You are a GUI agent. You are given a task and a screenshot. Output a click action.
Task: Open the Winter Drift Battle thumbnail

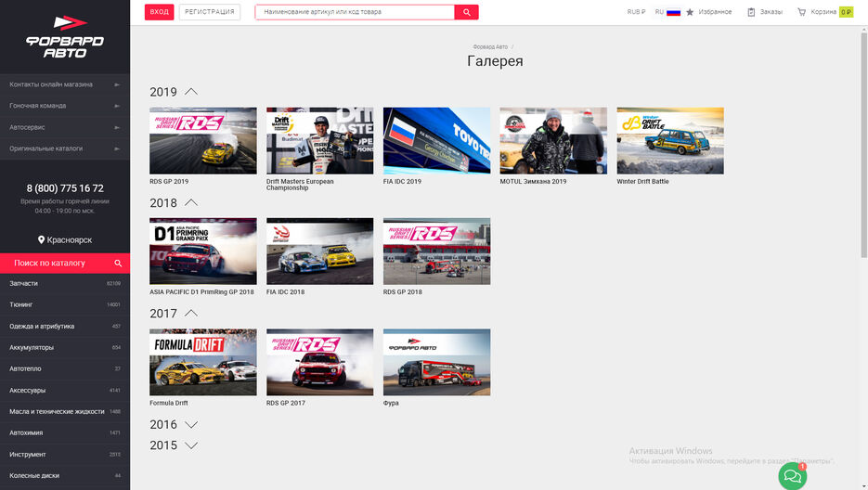pos(670,141)
